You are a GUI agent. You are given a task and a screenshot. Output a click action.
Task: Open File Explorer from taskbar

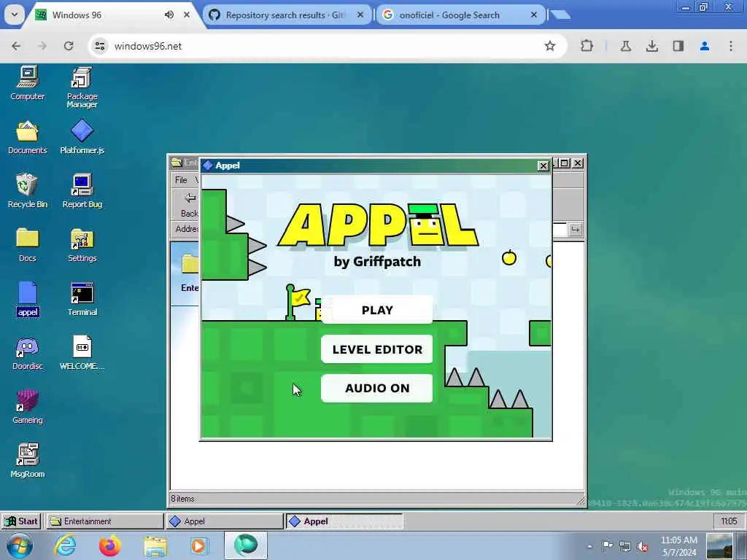(155, 545)
